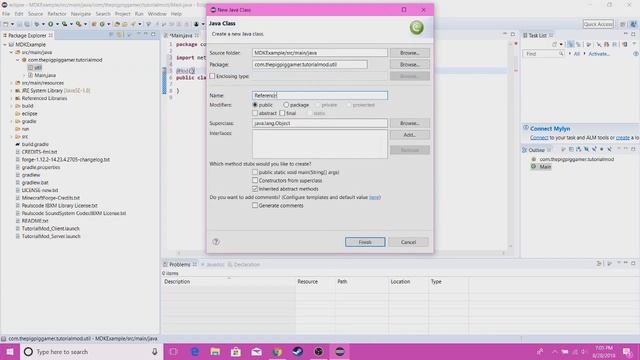Open the Mail app from taskbar

tap(256, 351)
